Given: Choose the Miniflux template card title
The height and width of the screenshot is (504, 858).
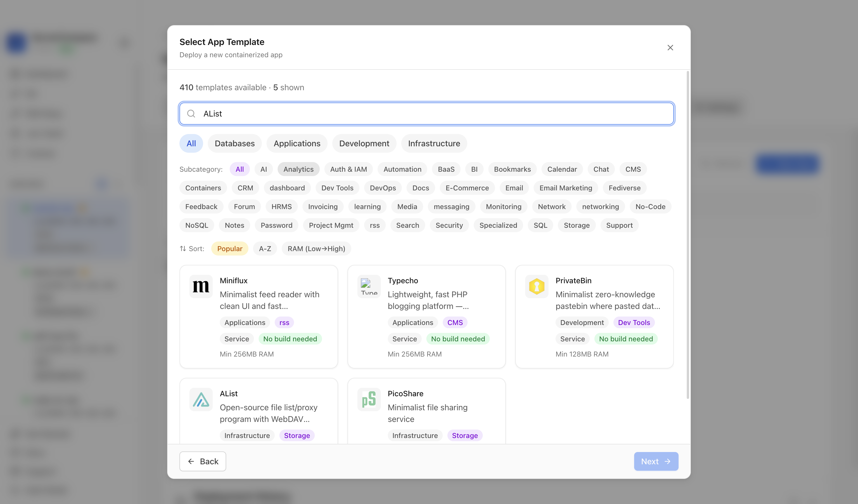Looking at the screenshot, I should pyautogui.click(x=233, y=281).
